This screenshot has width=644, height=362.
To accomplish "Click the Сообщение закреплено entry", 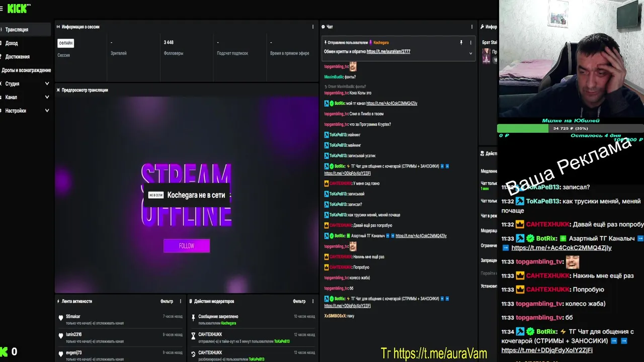I will [218, 316].
